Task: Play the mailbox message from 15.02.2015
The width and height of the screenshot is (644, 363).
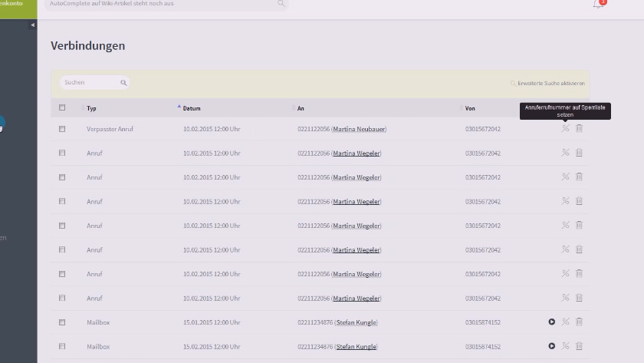Action: click(x=551, y=346)
